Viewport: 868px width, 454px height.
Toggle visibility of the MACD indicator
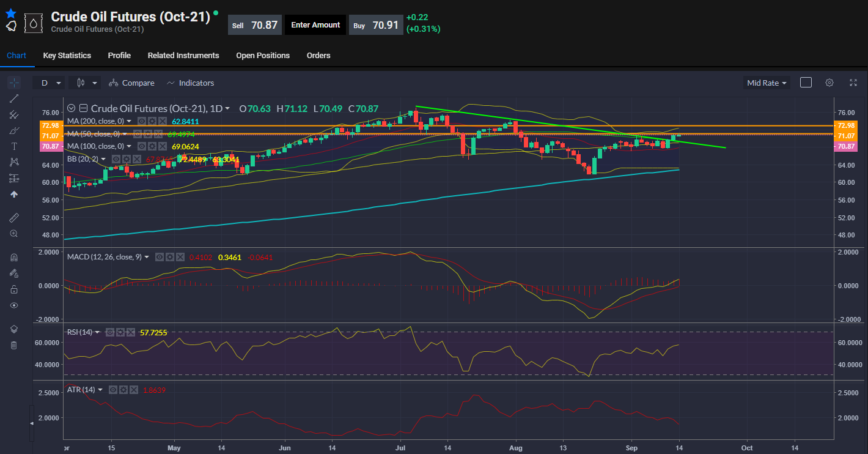pyautogui.click(x=160, y=257)
